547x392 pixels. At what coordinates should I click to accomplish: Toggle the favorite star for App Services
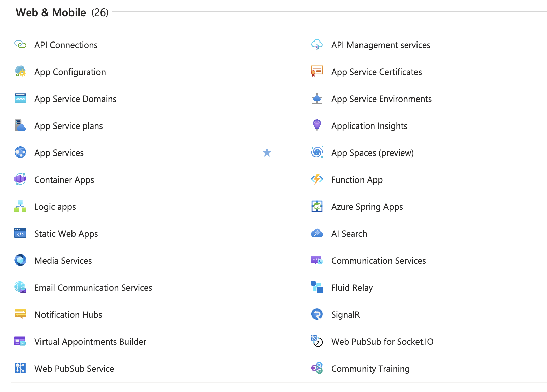point(267,152)
